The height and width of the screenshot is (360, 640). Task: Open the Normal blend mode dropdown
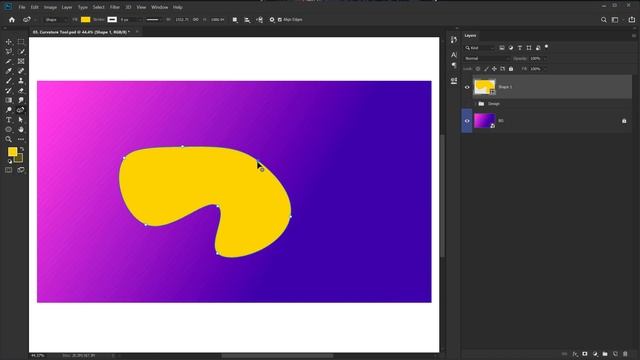[x=487, y=58]
